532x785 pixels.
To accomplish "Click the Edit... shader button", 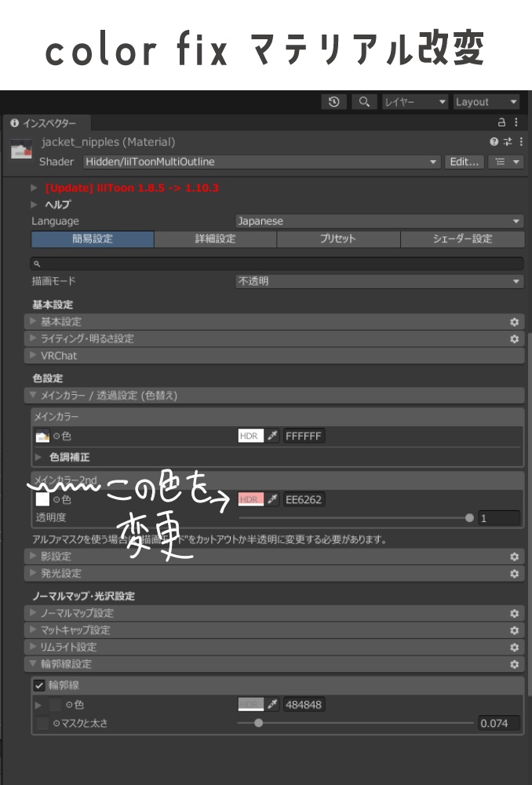I will (x=465, y=162).
